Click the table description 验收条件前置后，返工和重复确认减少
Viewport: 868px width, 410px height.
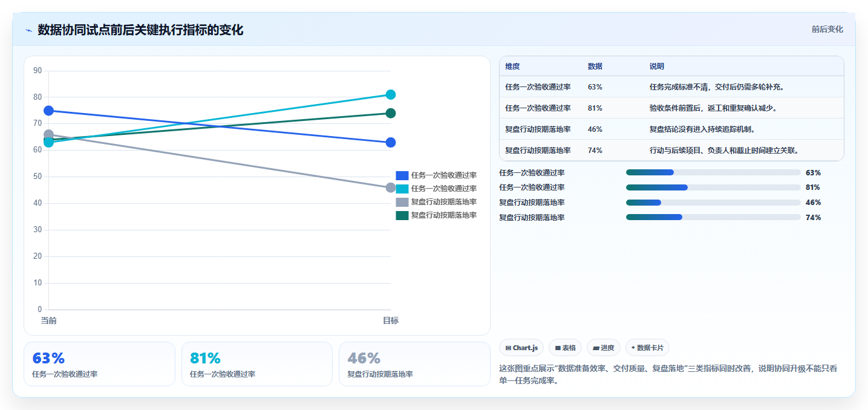tap(713, 108)
